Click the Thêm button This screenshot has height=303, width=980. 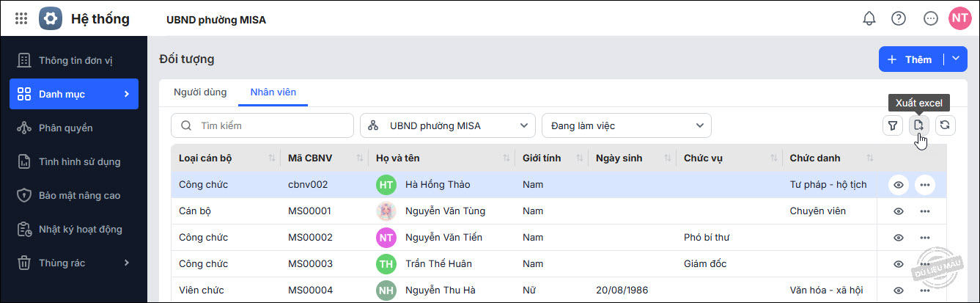click(910, 59)
